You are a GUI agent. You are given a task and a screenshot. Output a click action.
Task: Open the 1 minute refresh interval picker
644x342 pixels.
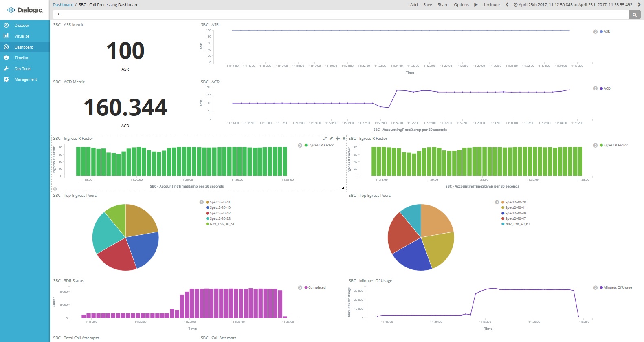tap(491, 5)
